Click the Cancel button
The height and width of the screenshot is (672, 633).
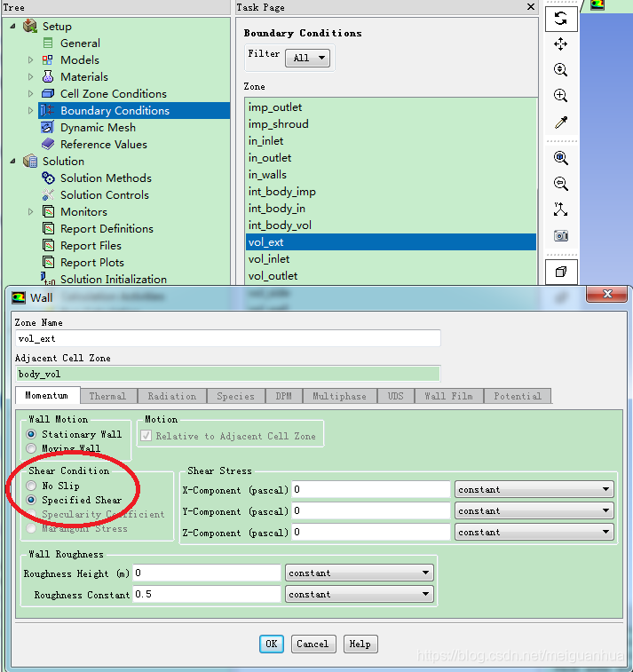tap(313, 644)
